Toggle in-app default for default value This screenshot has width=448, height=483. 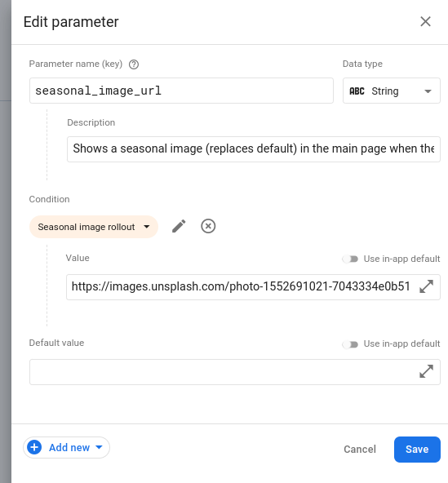350,344
